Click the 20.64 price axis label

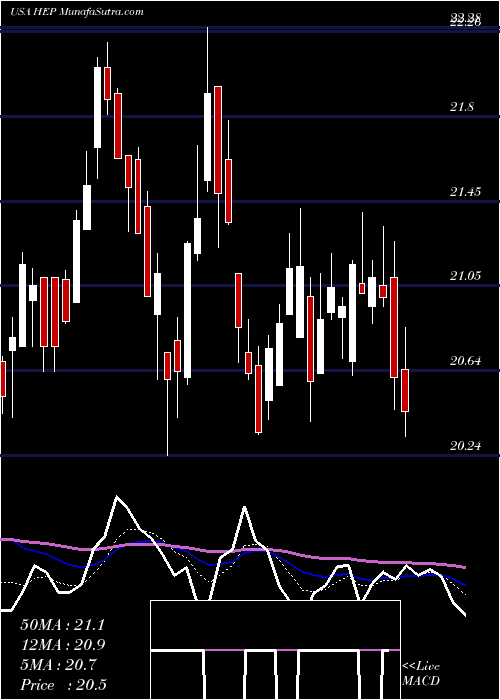(466, 361)
